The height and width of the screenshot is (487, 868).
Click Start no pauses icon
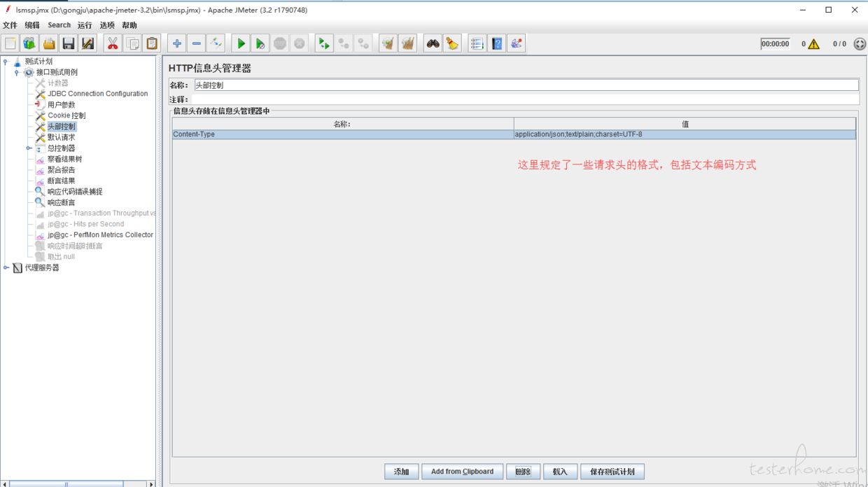pos(260,43)
